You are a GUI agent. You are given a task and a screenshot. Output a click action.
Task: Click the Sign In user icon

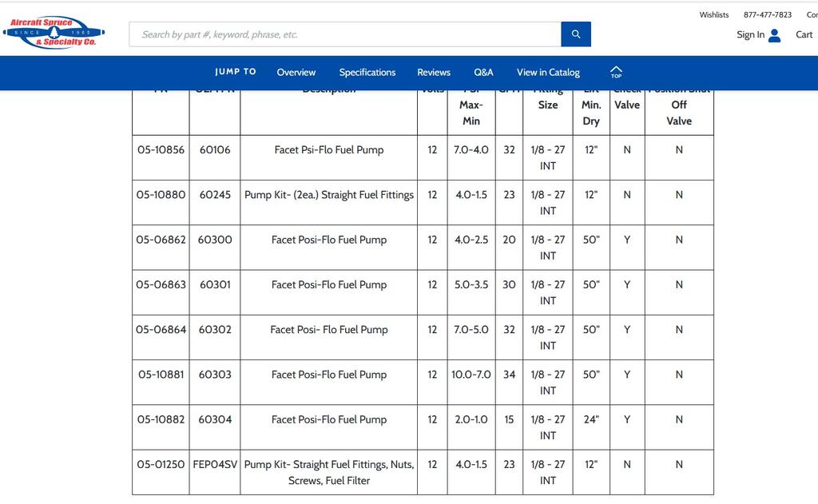[x=774, y=35]
